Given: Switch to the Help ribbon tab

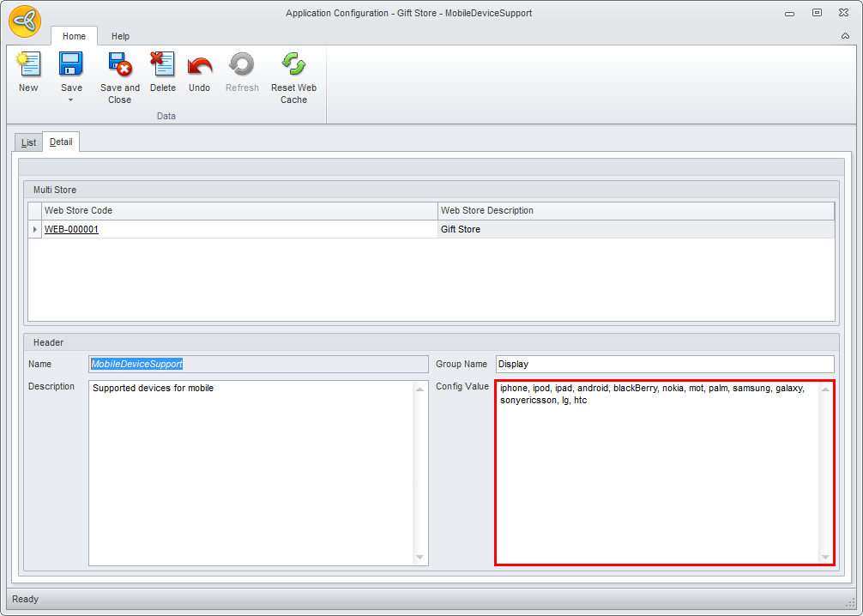Looking at the screenshot, I should tap(121, 37).
